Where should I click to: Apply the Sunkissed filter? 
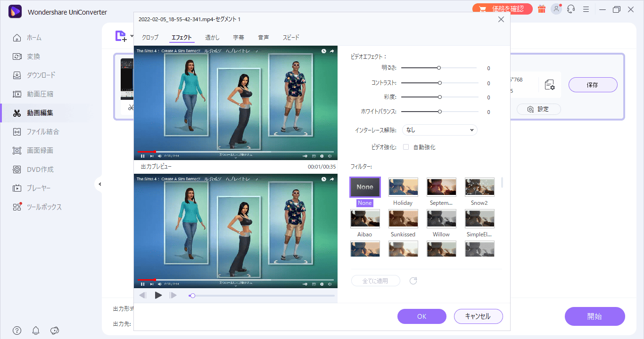click(403, 219)
